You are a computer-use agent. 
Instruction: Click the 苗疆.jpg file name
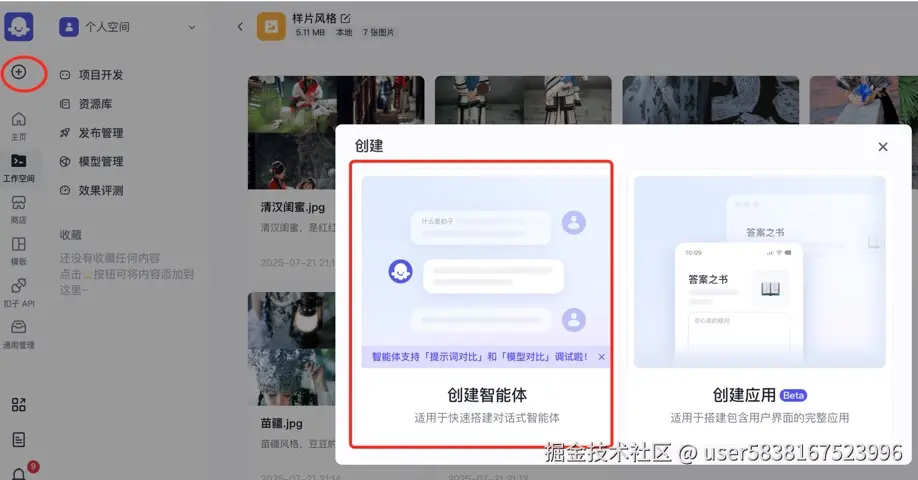pyautogui.click(x=282, y=423)
